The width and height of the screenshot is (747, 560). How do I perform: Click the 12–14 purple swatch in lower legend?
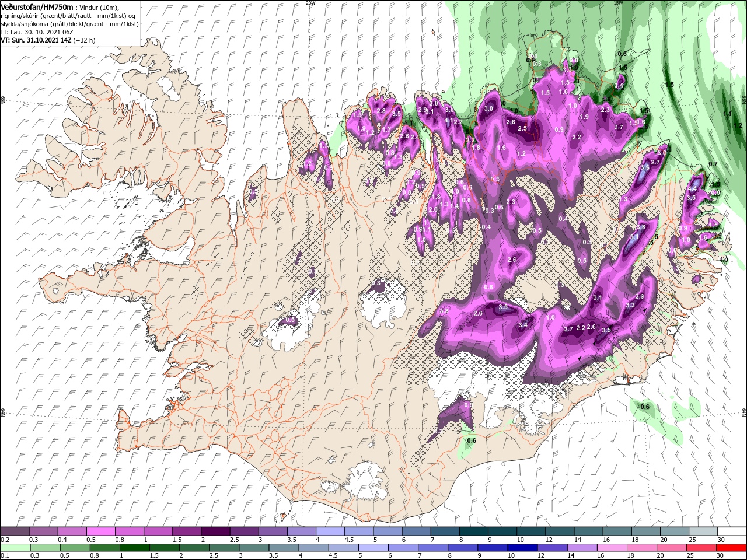(x=552, y=548)
